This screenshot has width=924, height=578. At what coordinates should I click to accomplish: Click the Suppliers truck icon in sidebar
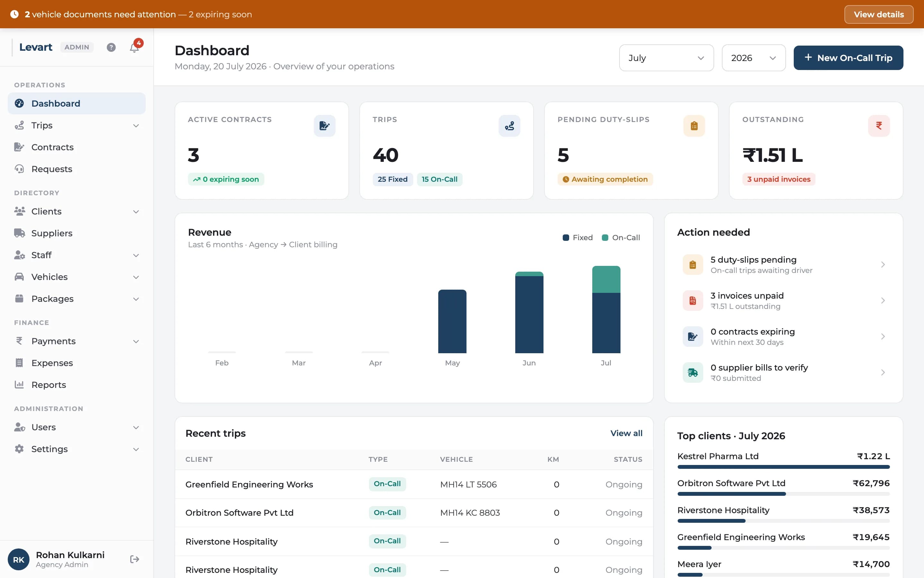(x=20, y=233)
